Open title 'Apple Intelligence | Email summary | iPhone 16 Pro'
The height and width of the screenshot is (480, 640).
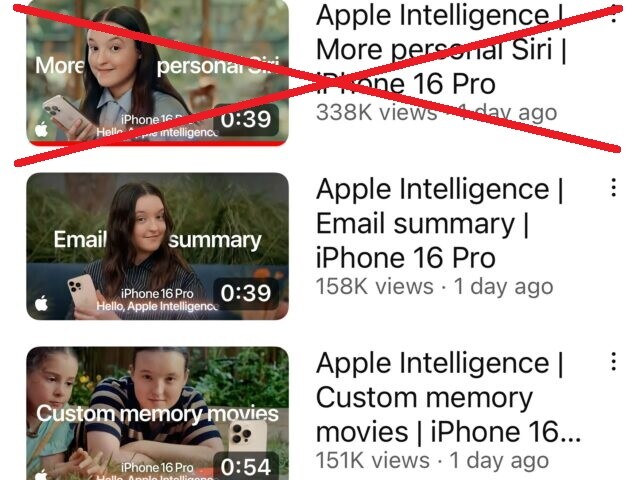(x=439, y=223)
